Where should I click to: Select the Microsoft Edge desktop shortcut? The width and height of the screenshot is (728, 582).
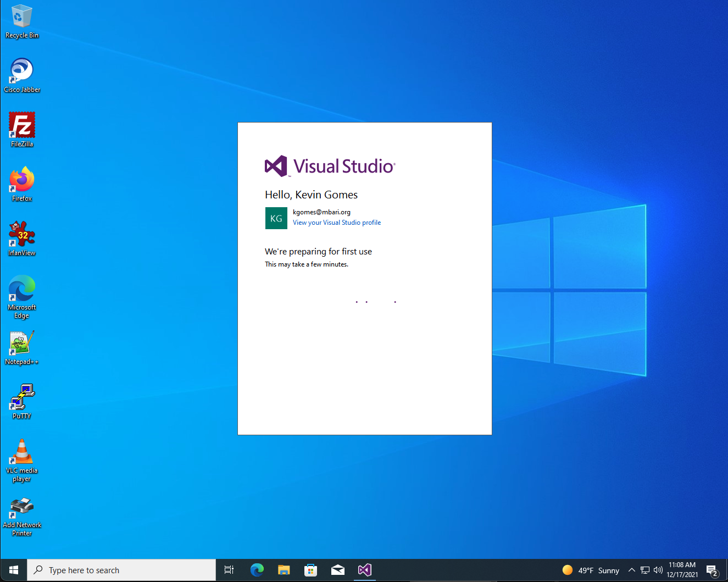tap(22, 297)
